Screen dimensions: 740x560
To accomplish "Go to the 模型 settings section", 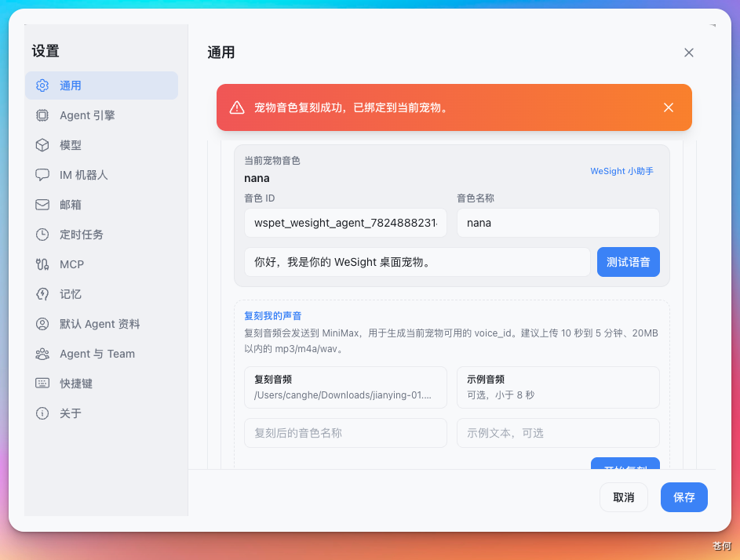I will pos(101,145).
